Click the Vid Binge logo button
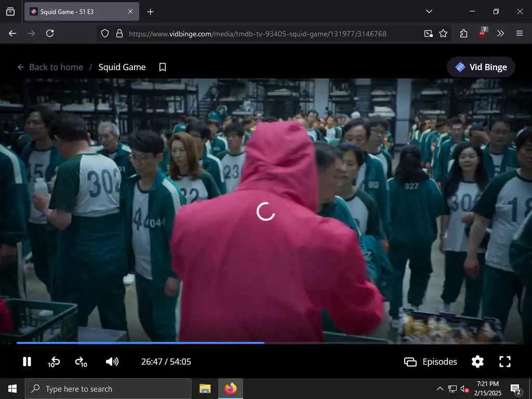This screenshot has height=399, width=532. click(x=481, y=67)
